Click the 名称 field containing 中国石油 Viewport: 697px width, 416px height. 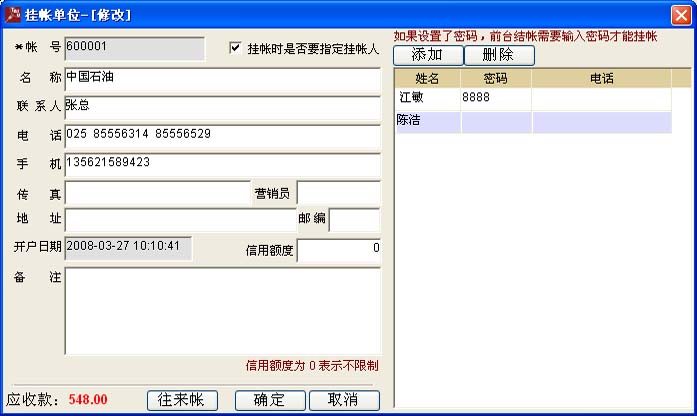221,78
